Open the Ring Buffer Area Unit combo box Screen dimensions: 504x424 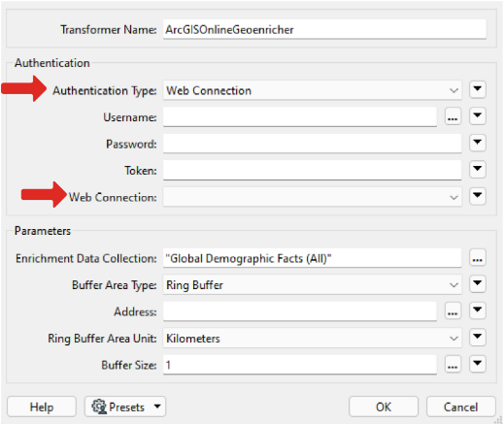point(312,338)
